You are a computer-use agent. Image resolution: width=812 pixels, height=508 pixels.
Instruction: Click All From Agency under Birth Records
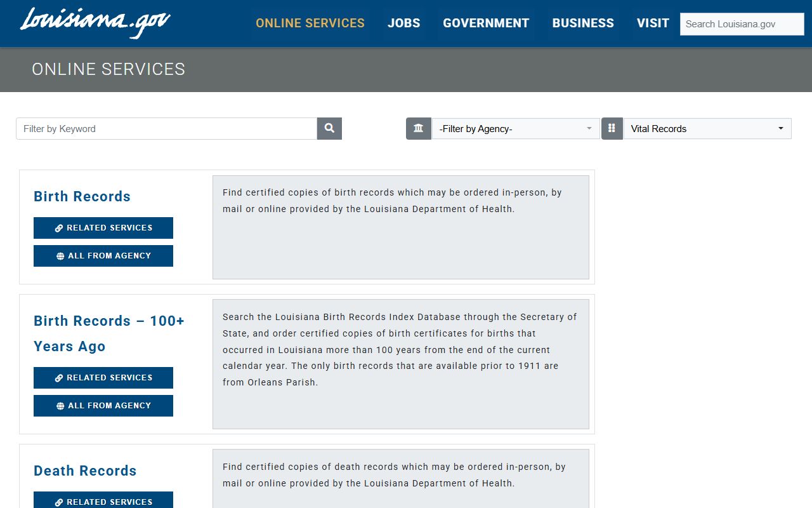coord(103,256)
